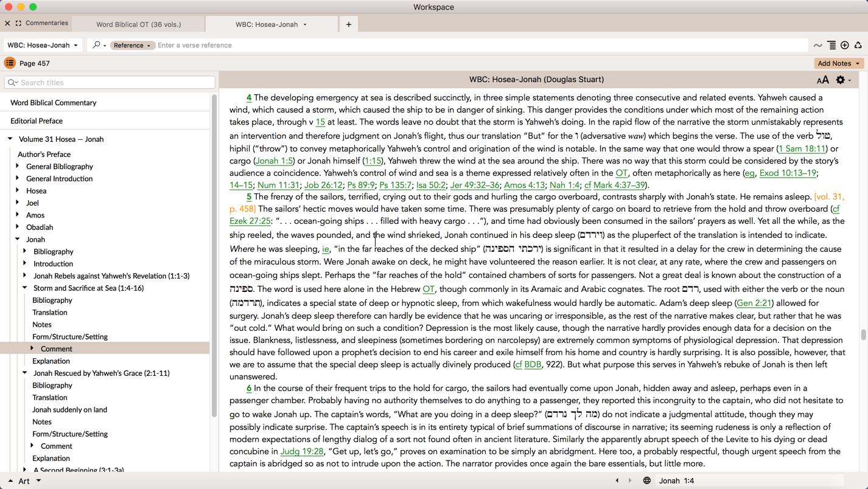Open the WBC: Hosea-Jonah module dropdown

(43, 45)
